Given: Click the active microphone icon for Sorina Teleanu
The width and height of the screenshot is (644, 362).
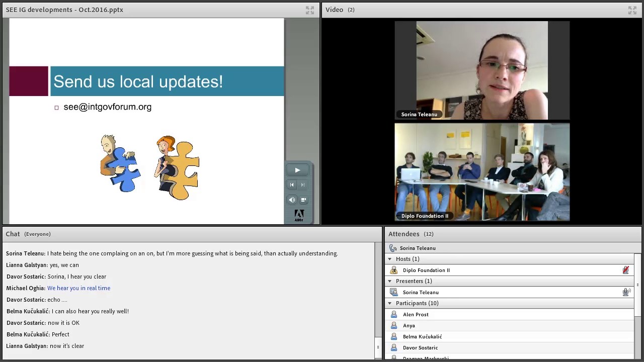Looking at the screenshot, I should tap(626, 292).
